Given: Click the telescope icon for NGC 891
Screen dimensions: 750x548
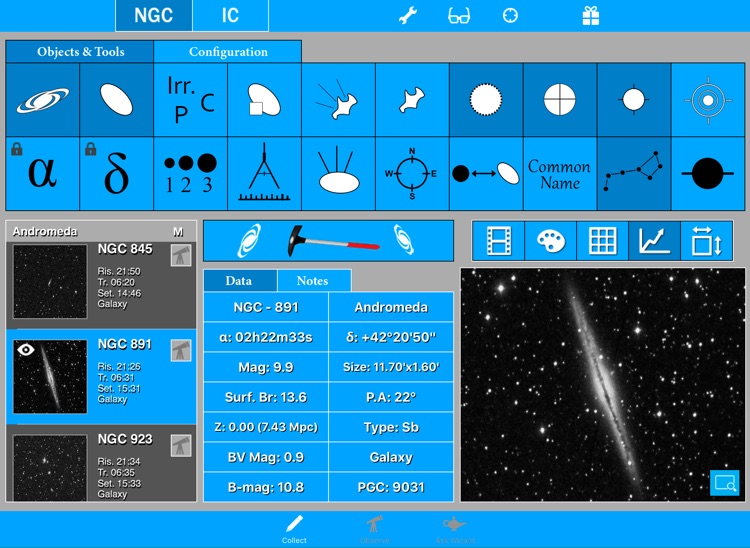Looking at the screenshot, I should (x=181, y=351).
